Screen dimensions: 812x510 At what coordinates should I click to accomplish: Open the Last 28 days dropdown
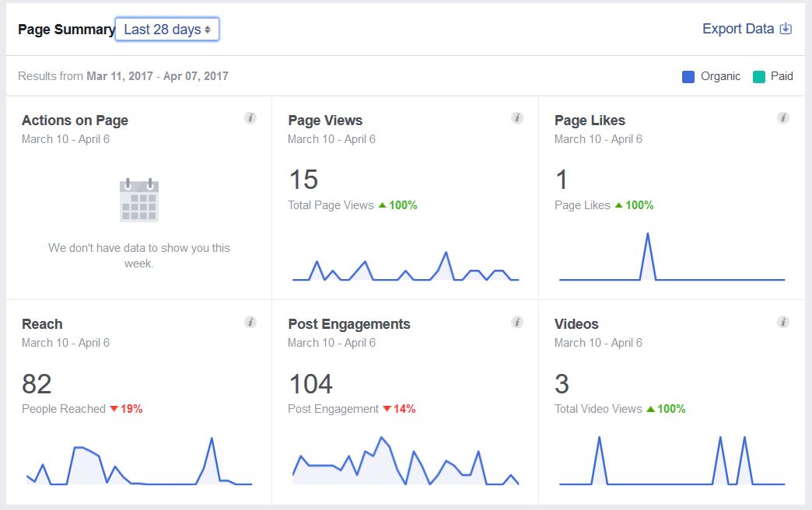166,30
